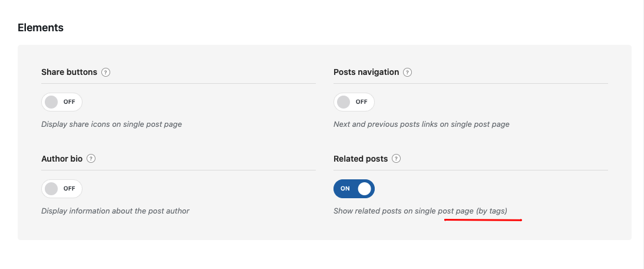Screen dimensions: 644x269
Task: Click the Posts navigation setting label
Action: tap(366, 73)
